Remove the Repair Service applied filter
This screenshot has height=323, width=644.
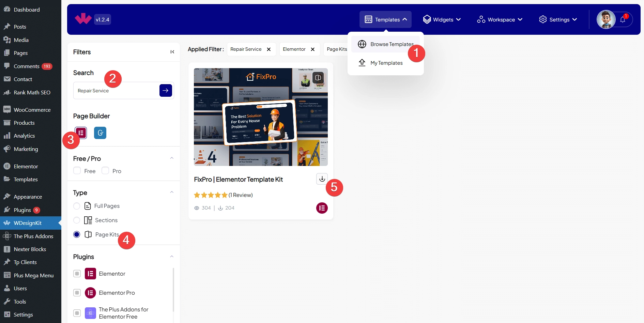coord(269,49)
